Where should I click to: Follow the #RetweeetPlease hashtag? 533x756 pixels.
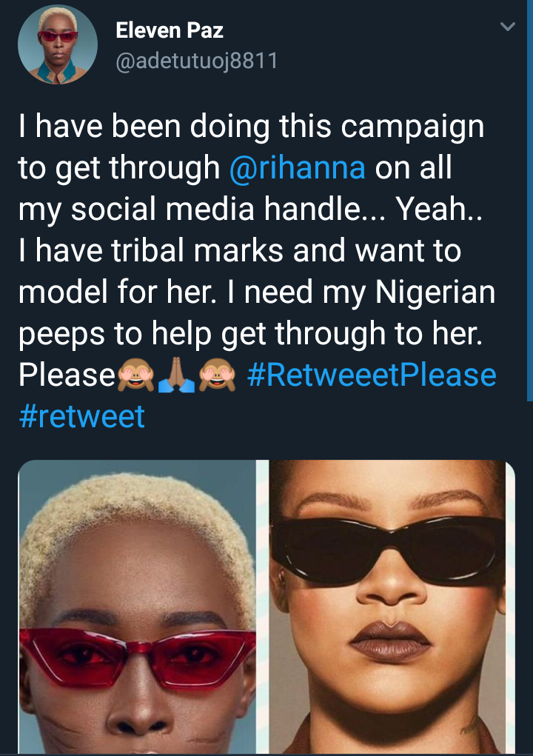click(x=371, y=375)
